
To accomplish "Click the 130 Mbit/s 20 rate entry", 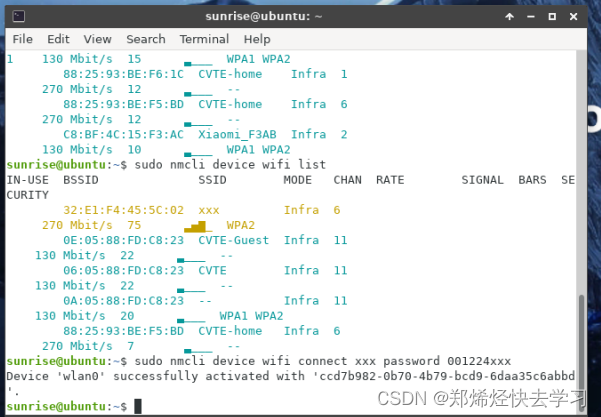I will coord(85,316).
